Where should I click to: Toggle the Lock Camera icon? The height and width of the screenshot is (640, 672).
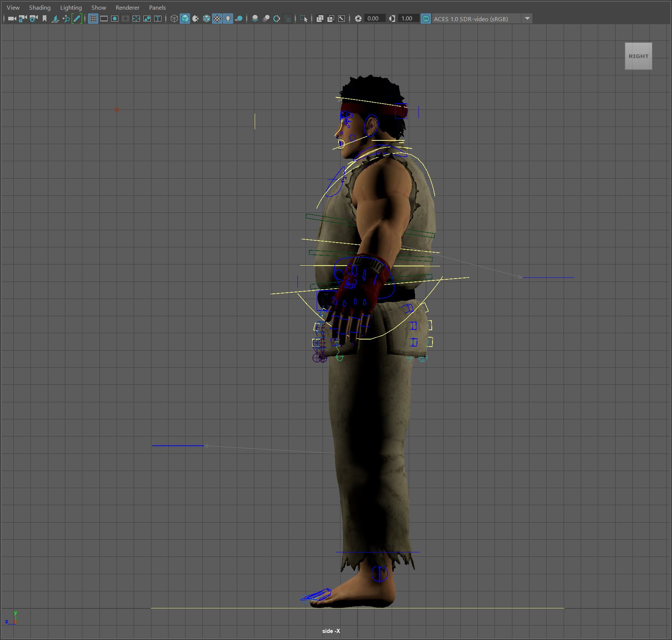(23, 19)
